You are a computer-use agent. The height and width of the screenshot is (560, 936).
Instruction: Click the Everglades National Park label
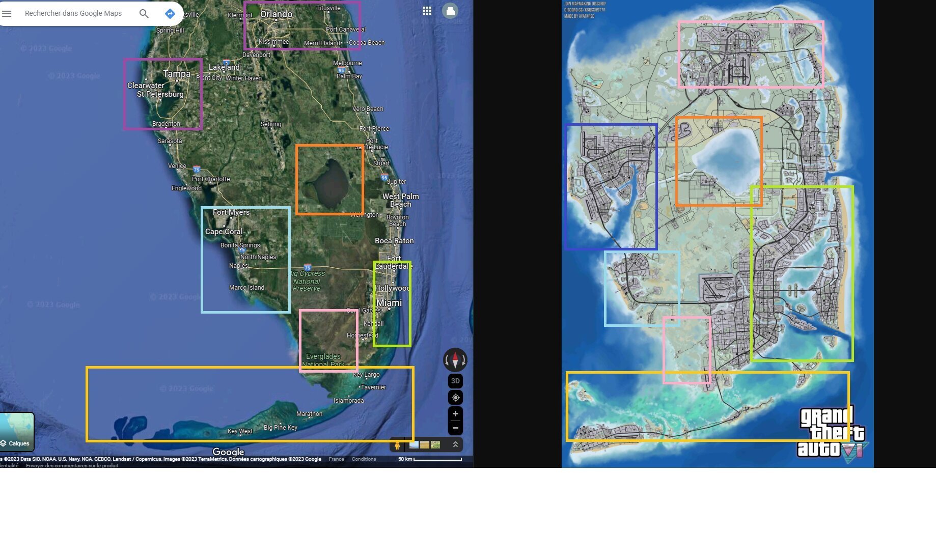pos(323,360)
